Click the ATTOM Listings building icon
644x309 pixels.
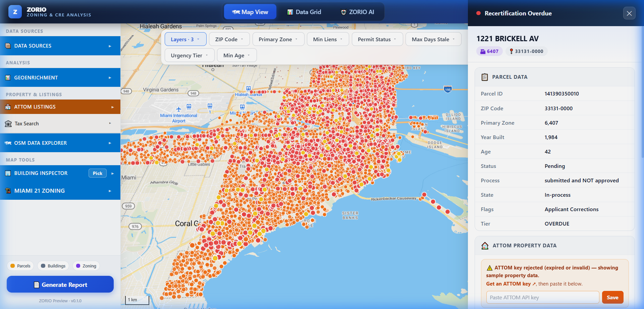coord(8,107)
